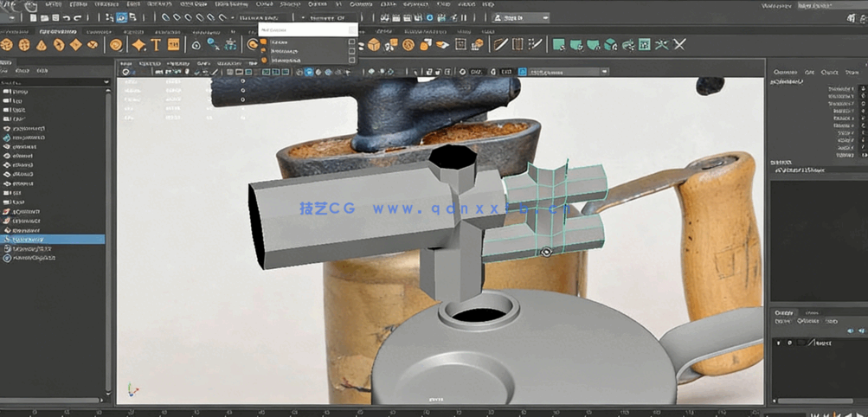Click the box button on the white popup header
Screen dimensions: 868x417
coord(352,30)
